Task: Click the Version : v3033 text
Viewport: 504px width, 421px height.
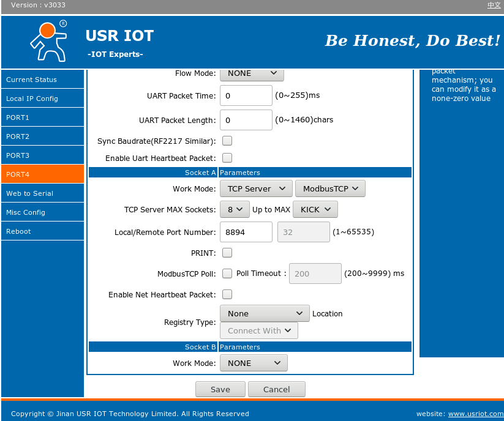Action: tap(38, 5)
